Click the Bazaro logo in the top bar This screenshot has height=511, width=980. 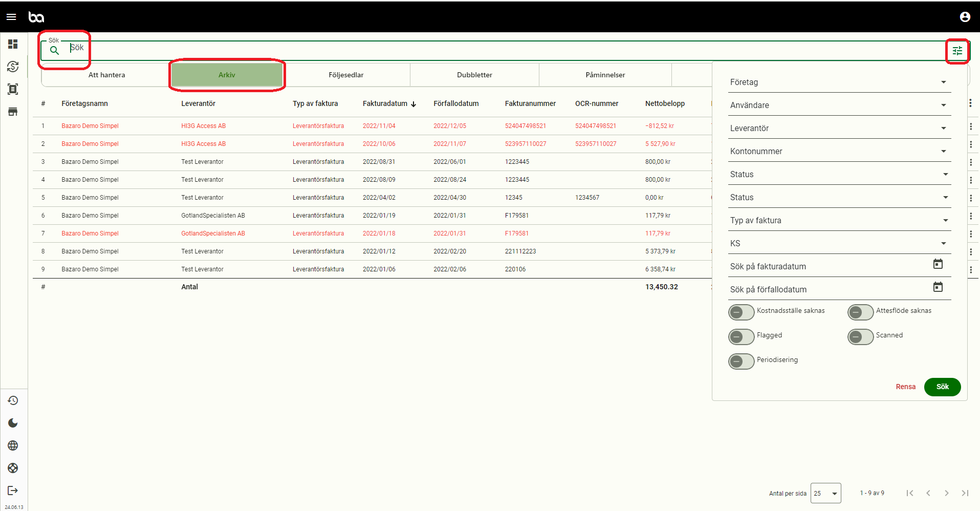pyautogui.click(x=36, y=17)
